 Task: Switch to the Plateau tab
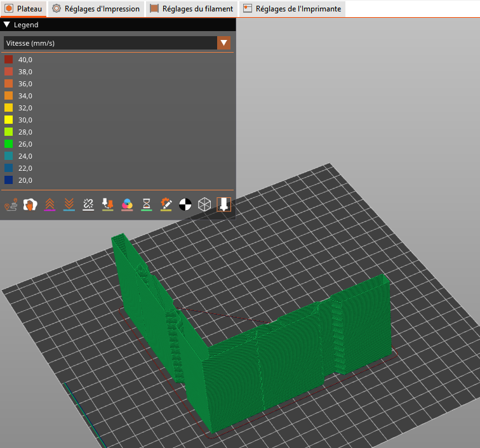(x=23, y=9)
